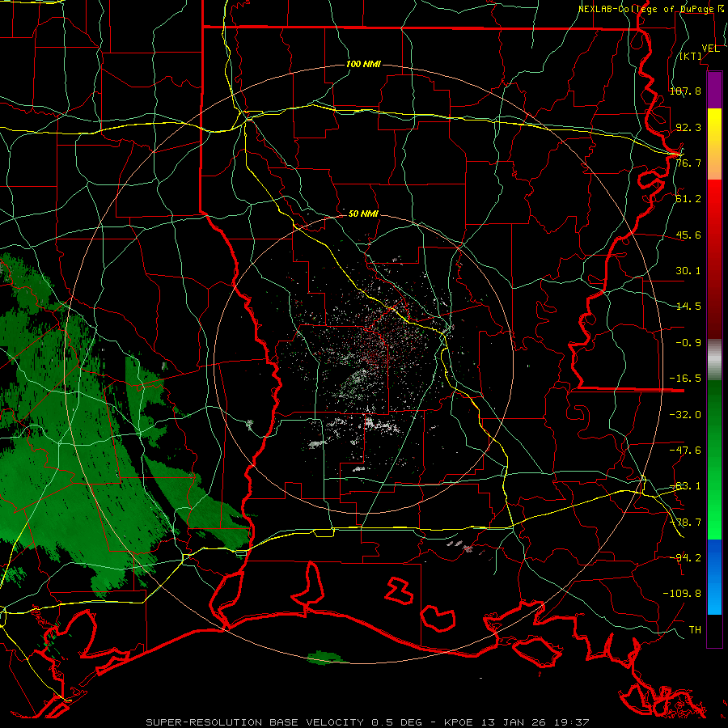
Task: Select the 30.1 value on velocity scale
Action: (x=688, y=271)
